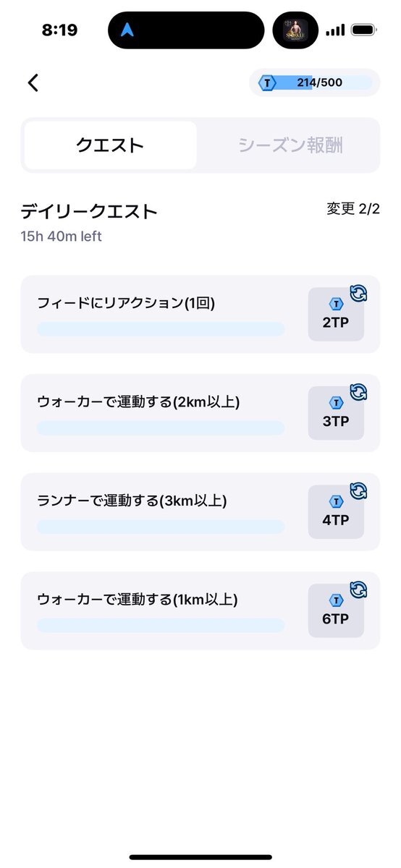Refresh the ウォーカー 1km以上 quest
Viewport: 401px width, 868px height.
358,590
